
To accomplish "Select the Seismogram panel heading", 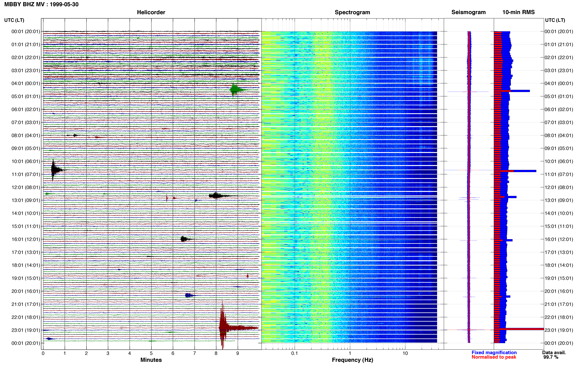I will pos(469,12).
